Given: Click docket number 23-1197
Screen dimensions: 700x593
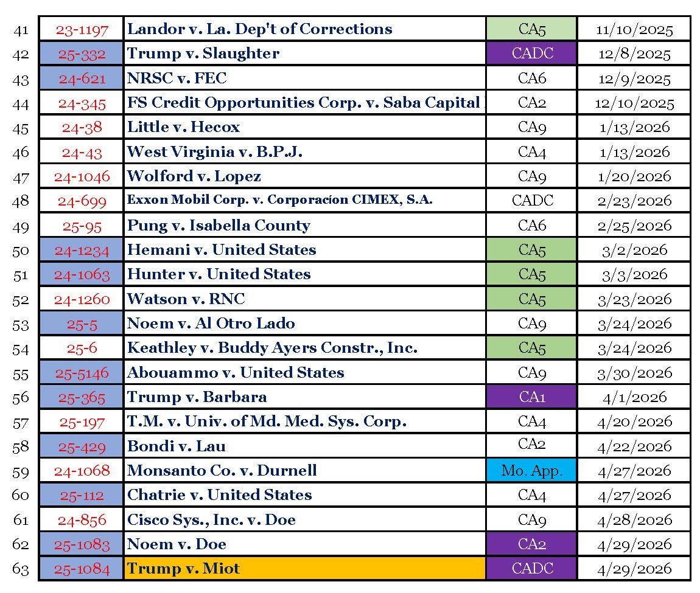Looking at the screenshot, I should (82, 30).
